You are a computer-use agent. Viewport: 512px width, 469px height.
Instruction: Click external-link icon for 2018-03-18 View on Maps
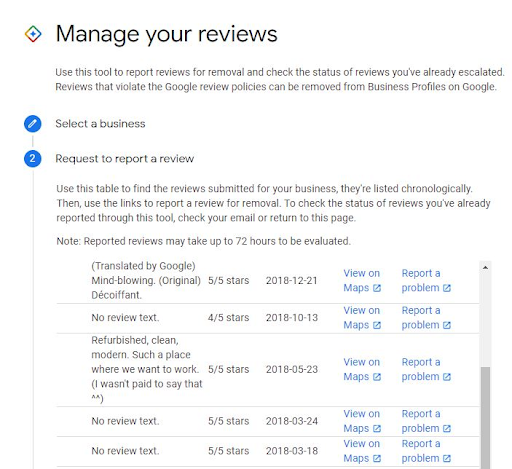click(377, 459)
